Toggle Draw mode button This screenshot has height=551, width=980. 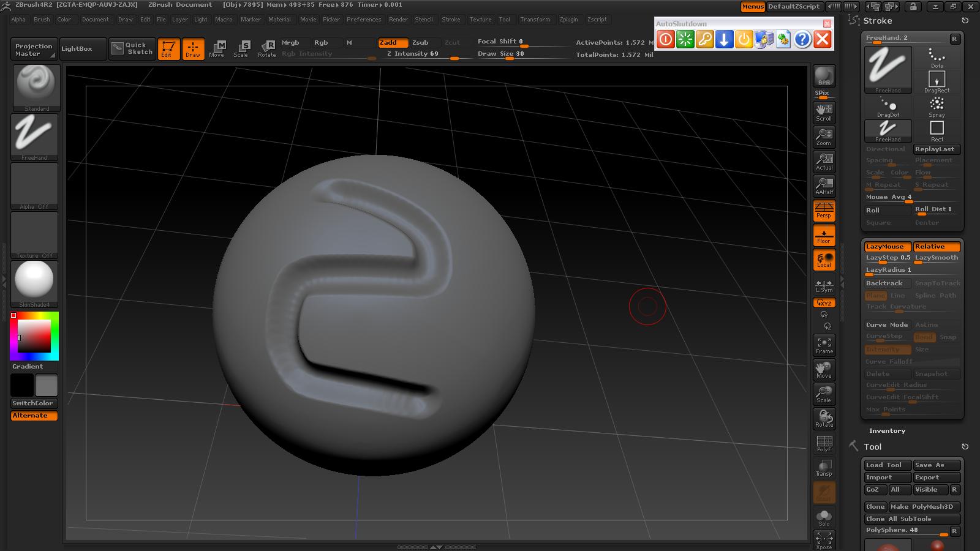pyautogui.click(x=193, y=49)
